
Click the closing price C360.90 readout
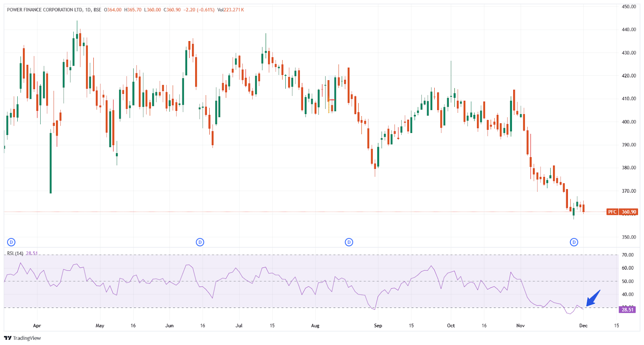[172, 10]
